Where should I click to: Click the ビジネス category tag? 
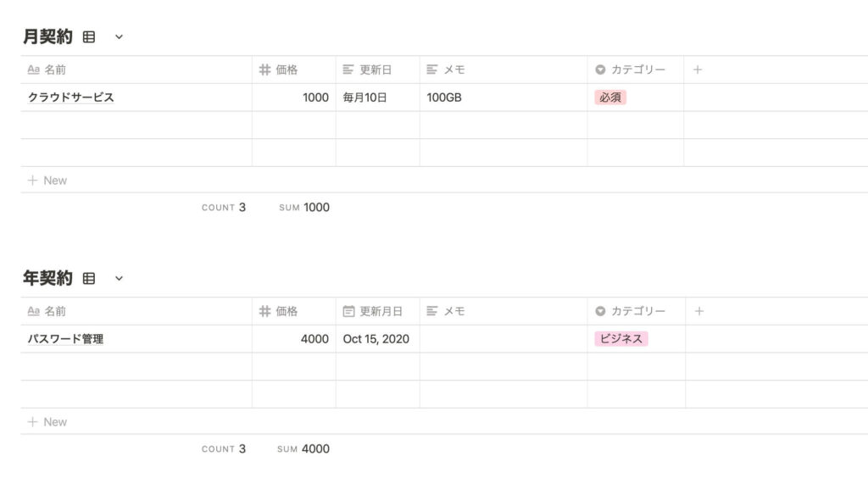(x=621, y=339)
